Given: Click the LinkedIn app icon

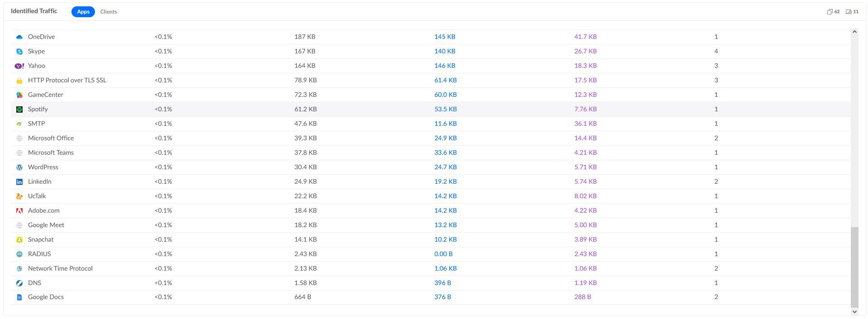Looking at the screenshot, I should [x=19, y=182].
